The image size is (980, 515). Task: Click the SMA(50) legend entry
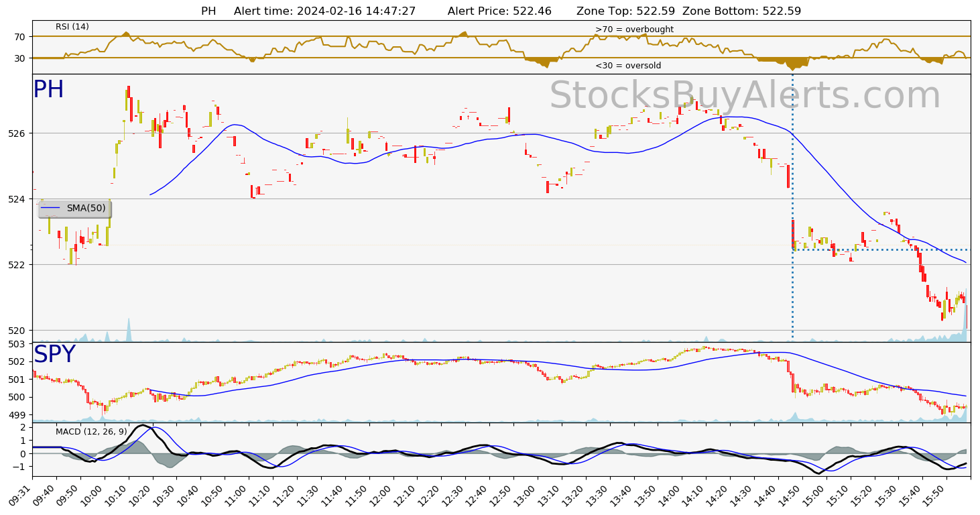click(x=74, y=209)
